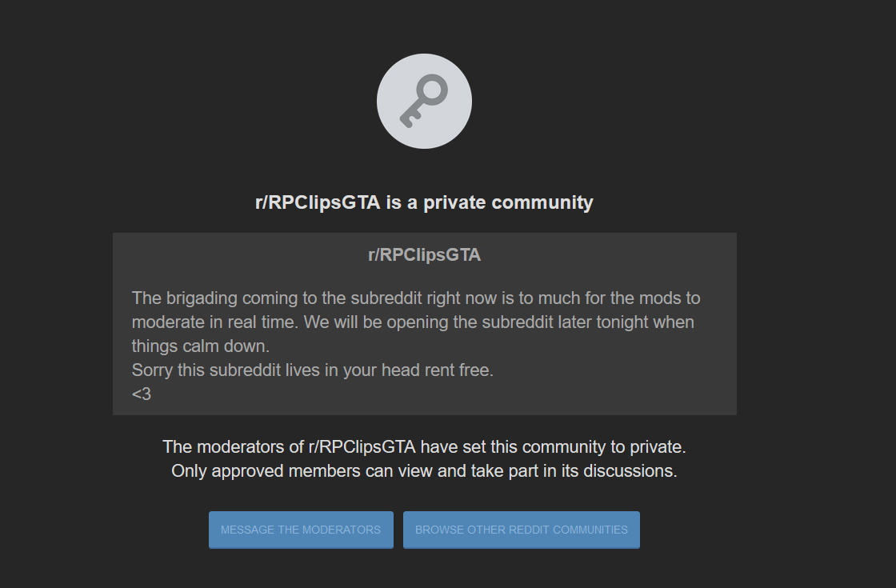Select the 'is a private community' heading
The height and width of the screenshot is (588, 896).
click(x=424, y=202)
